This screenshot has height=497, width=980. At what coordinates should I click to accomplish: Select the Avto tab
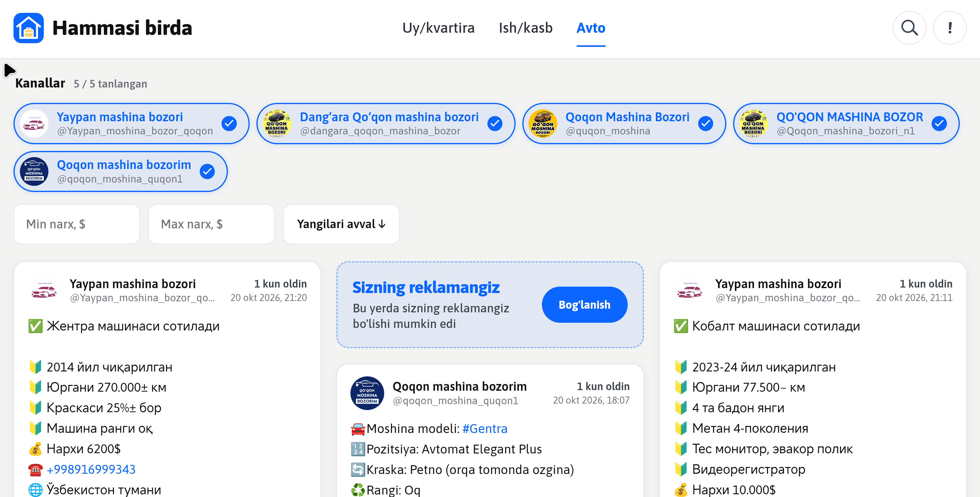[591, 28]
